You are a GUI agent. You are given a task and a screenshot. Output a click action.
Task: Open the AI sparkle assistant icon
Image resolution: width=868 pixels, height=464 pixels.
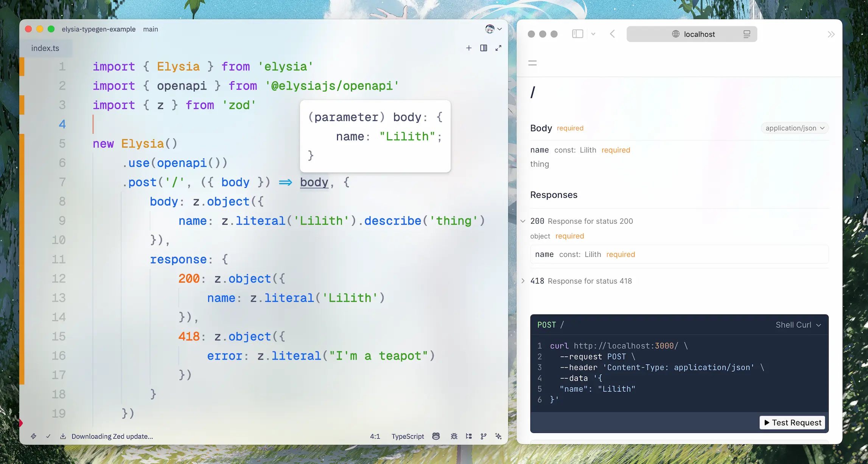499,436
